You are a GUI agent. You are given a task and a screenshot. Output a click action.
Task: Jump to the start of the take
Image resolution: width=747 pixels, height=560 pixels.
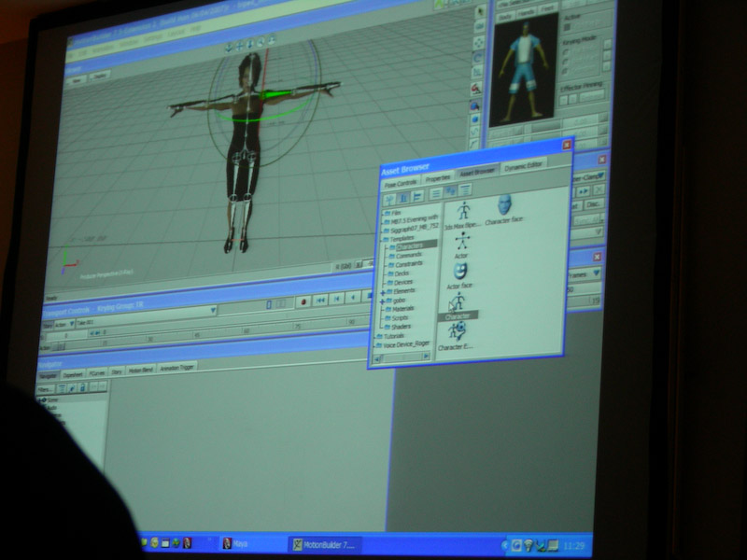click(320, 300)
